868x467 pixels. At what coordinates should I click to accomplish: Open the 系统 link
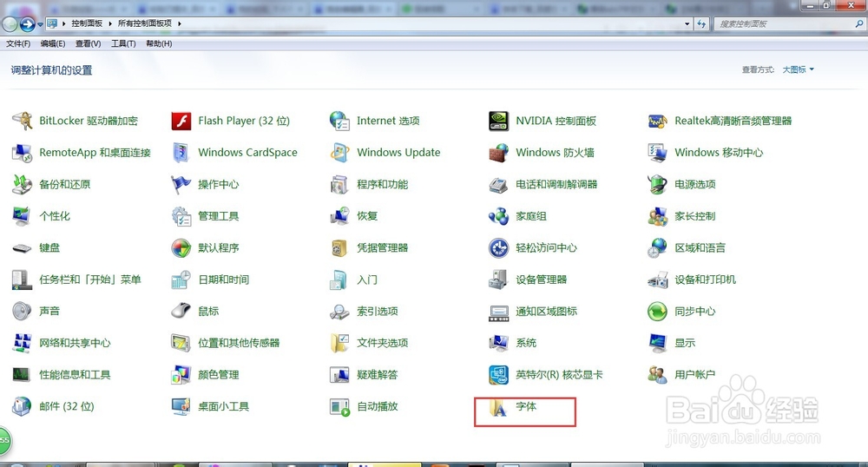click(x=526, y=343)
